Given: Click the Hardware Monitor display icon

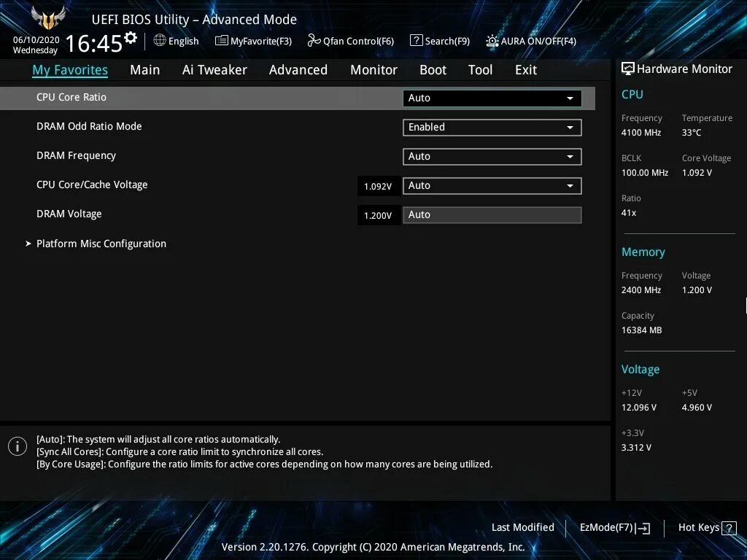Looking at the screenshot, I should (x=628, y=69).
